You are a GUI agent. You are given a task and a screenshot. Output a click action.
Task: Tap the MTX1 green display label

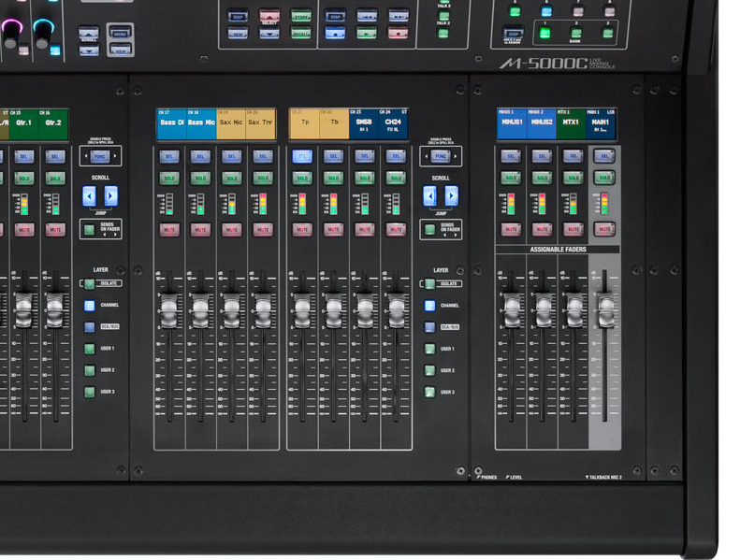[x=571, y=124]
